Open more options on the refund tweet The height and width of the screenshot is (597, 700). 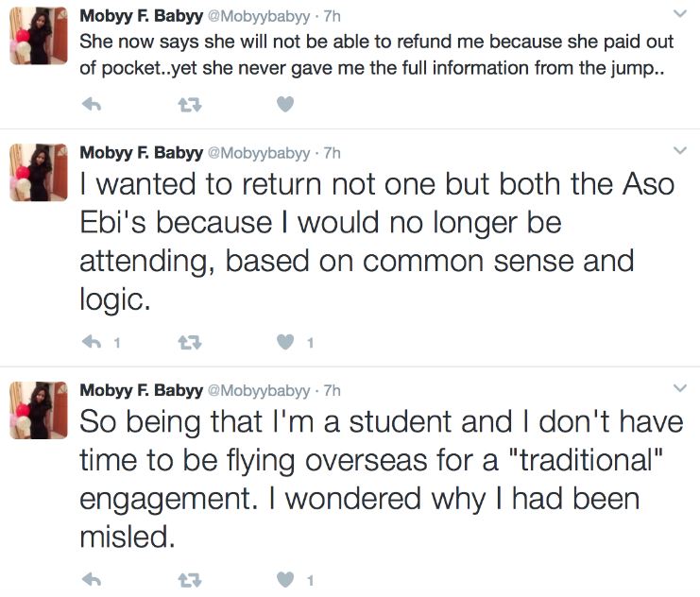click(x=678, y=14)
